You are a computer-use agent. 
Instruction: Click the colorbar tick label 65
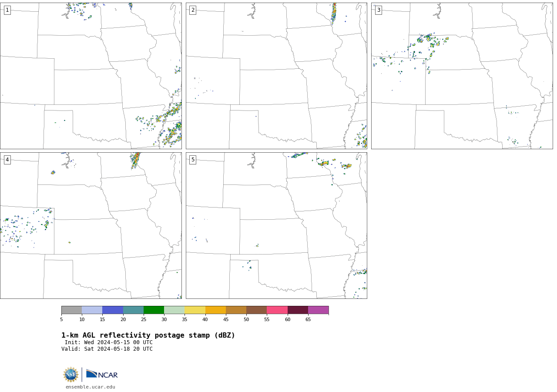(308, 320)
